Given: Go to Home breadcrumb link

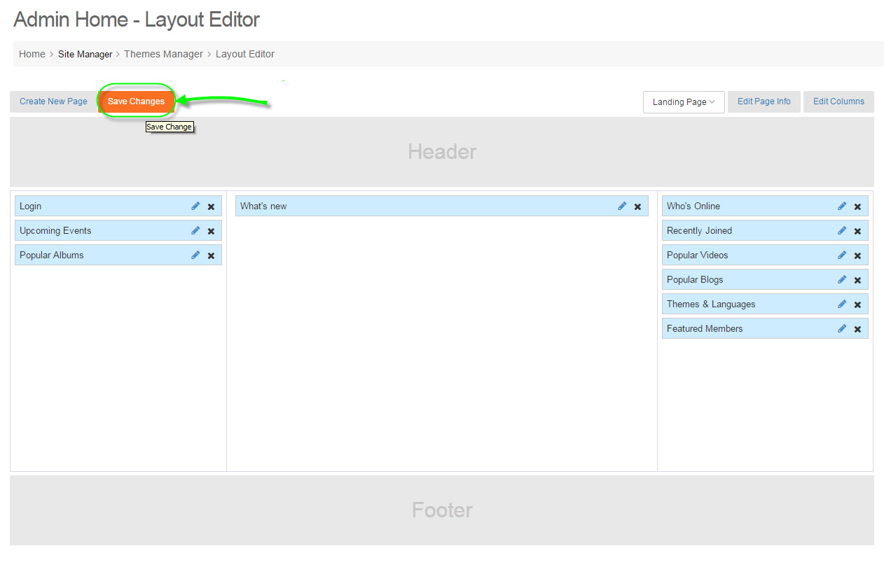Looking at the screenshot, I should click(x=32, y=54).
